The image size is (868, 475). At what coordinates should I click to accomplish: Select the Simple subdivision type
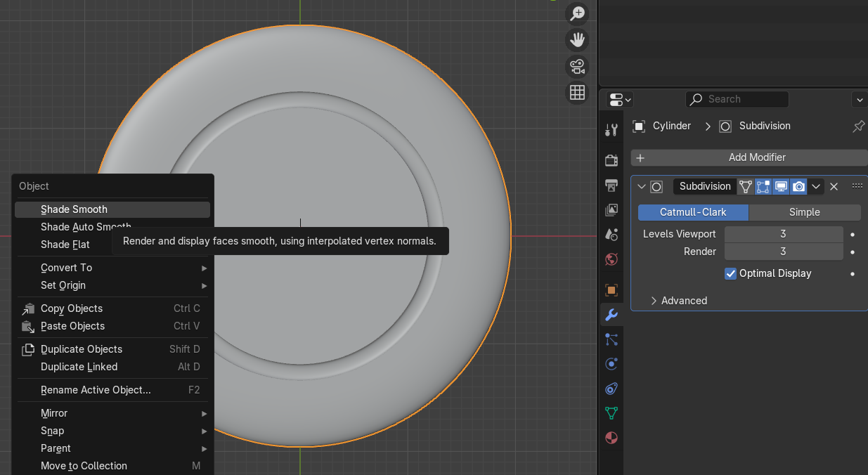[x=805, y=212]
